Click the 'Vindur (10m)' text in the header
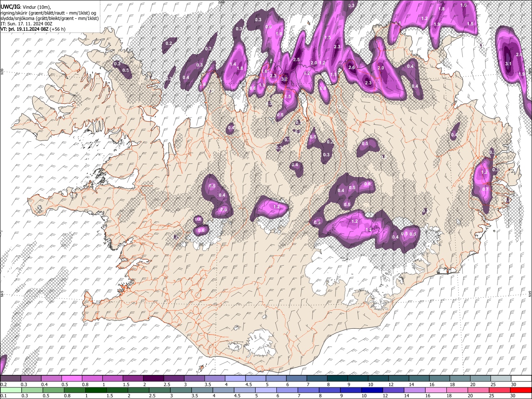This screenshot has height=399, width=532. [x=36, y=7]
